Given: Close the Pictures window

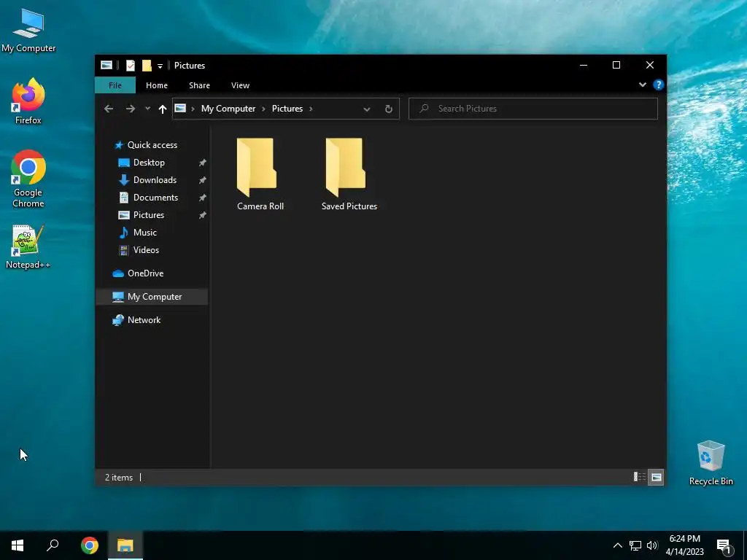Looking at the screenshot, I should [x=650, y=65].
